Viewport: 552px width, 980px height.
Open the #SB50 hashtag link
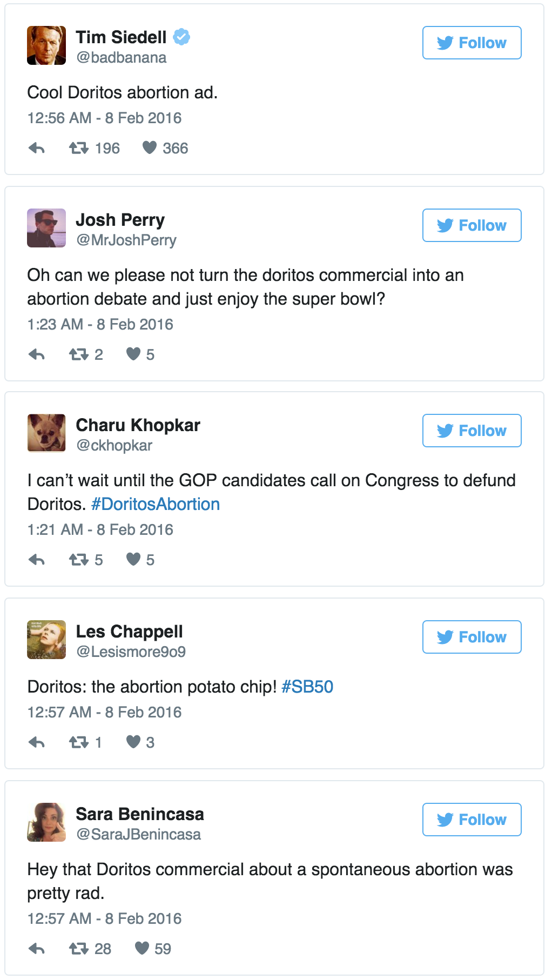(x=307, y=687)
